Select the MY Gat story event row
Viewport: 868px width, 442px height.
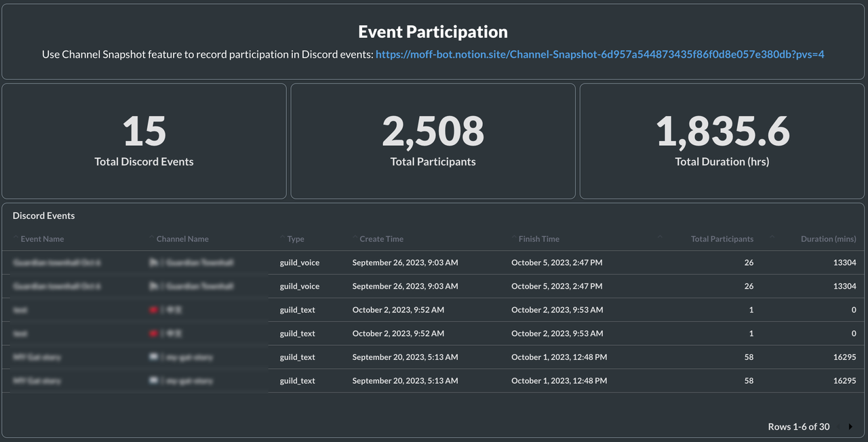click(37, 357)
